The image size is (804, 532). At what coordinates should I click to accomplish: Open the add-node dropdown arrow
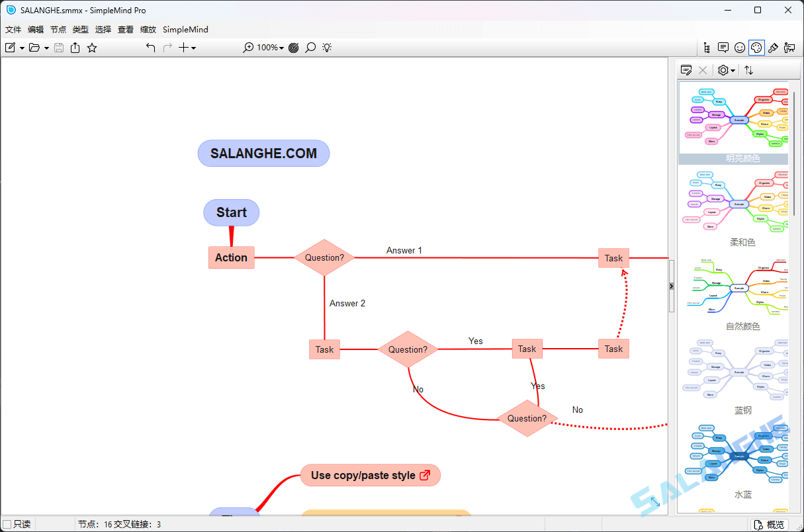pos(193,47)
